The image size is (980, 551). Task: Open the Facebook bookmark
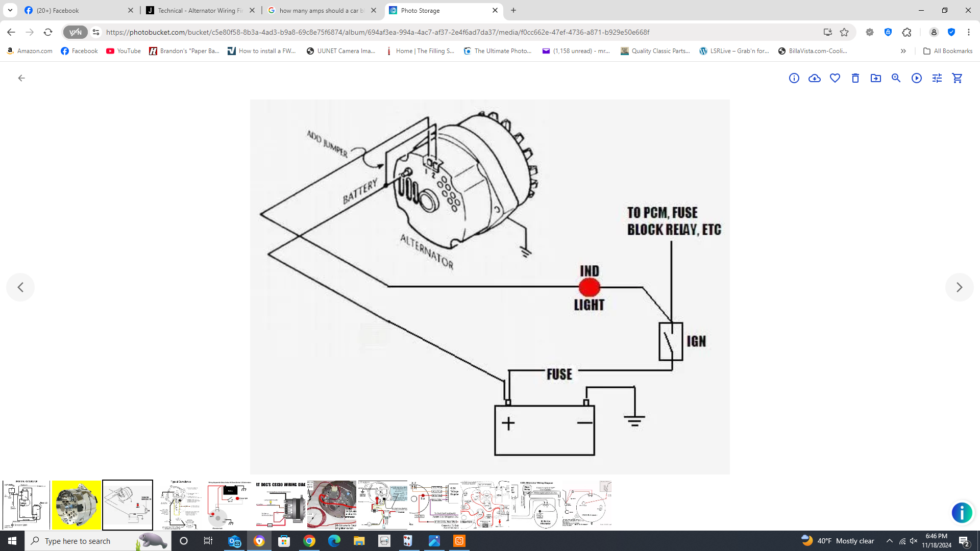tap(79, 51)
